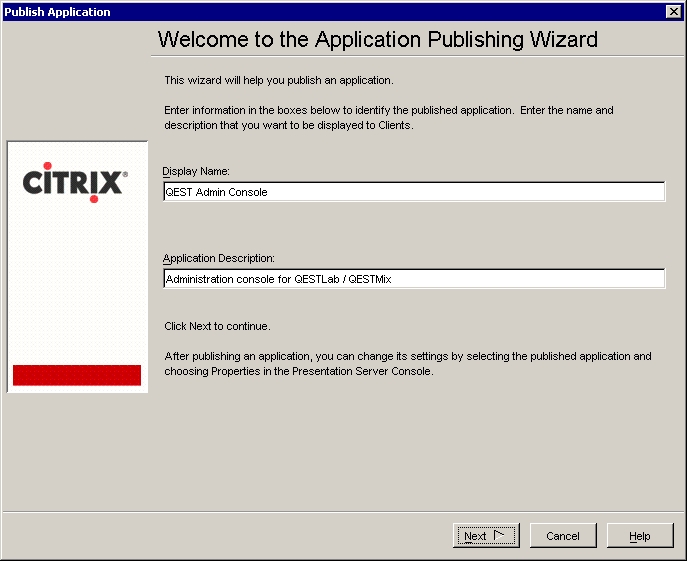
Task: Place cursor after 'Console' in Display Name
Action: [x=270, y=192]
